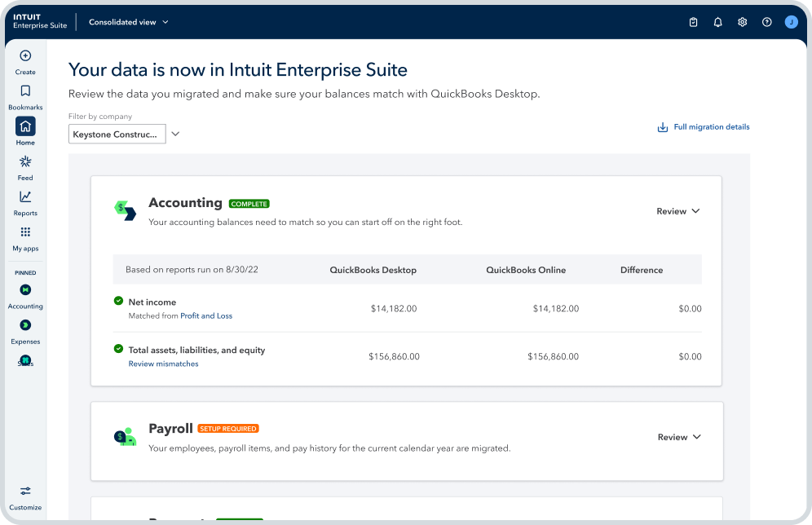The image size is (812, 525).
Task: Click the Profit and Loss link
Action: [x=206, y=315]
